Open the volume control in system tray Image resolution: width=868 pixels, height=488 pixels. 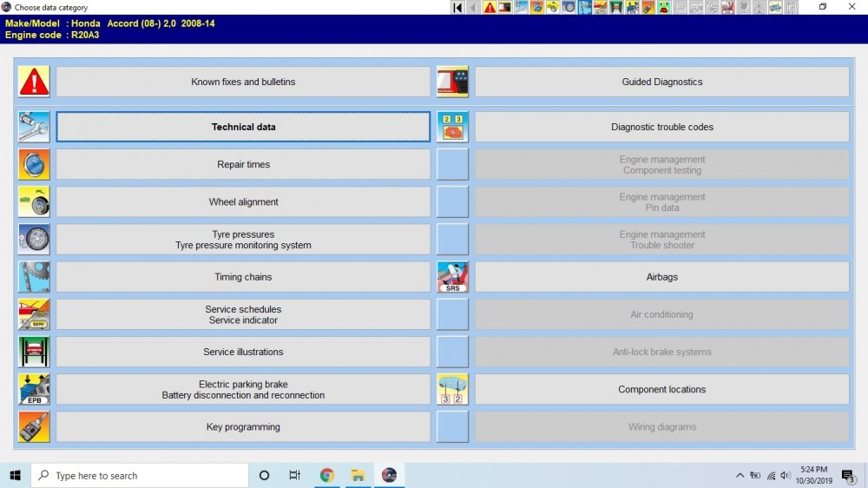coord(785,475)
